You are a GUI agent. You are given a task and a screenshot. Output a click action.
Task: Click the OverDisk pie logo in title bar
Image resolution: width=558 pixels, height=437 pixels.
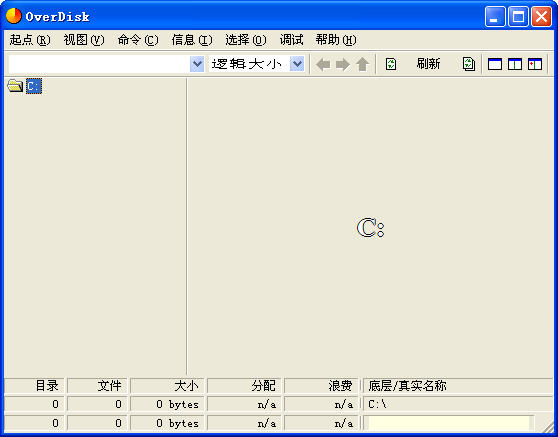click(x=14, y=16)
